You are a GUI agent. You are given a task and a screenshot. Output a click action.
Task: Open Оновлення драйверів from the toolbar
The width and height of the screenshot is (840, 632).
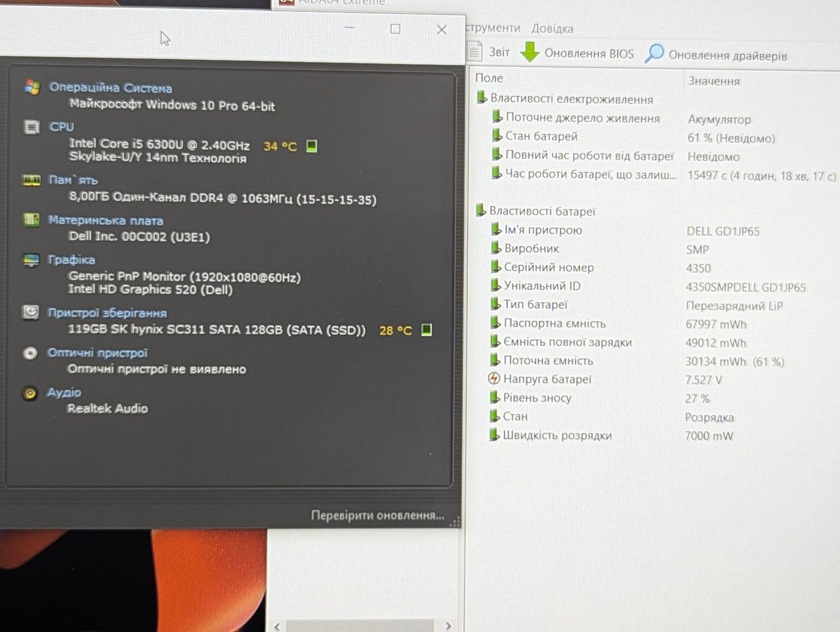click(716, 54)
